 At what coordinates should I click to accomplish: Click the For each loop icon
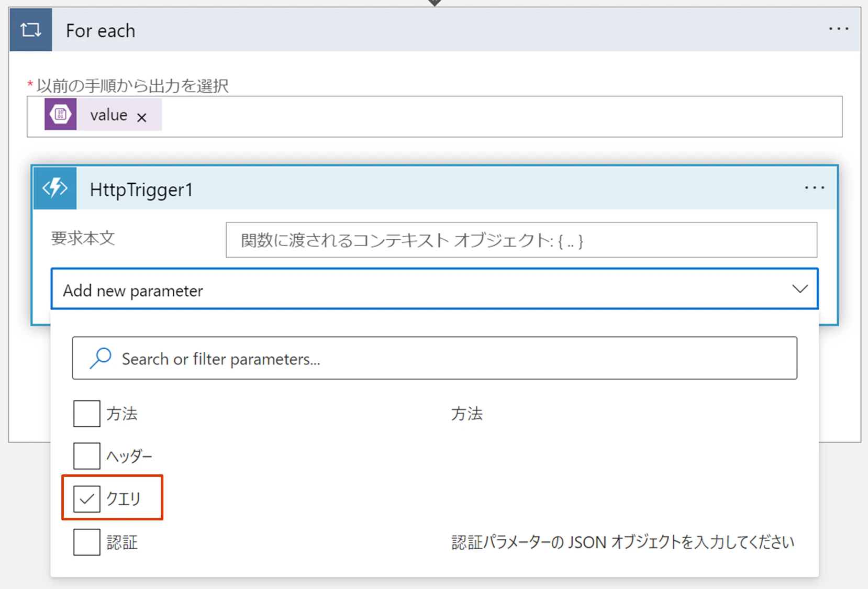tap(31, 30)
